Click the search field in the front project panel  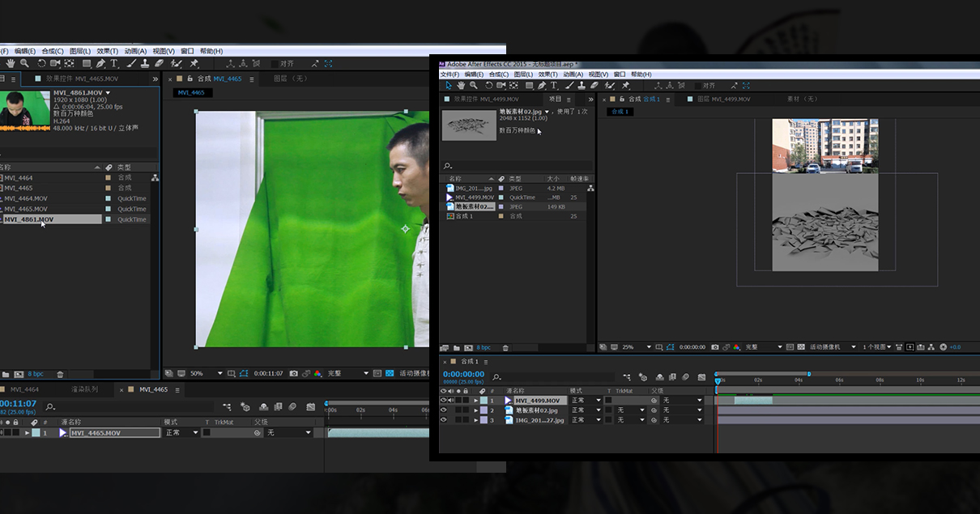[515, 166]
